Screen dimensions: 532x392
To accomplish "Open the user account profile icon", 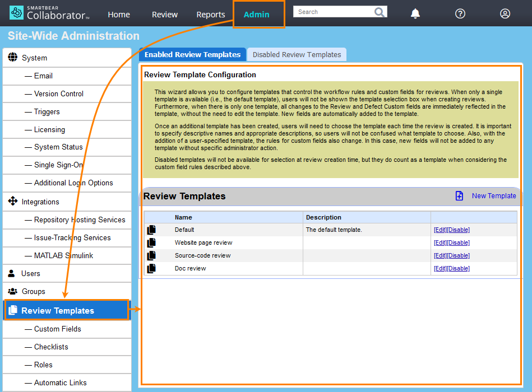I will click(x=505, y=14).
